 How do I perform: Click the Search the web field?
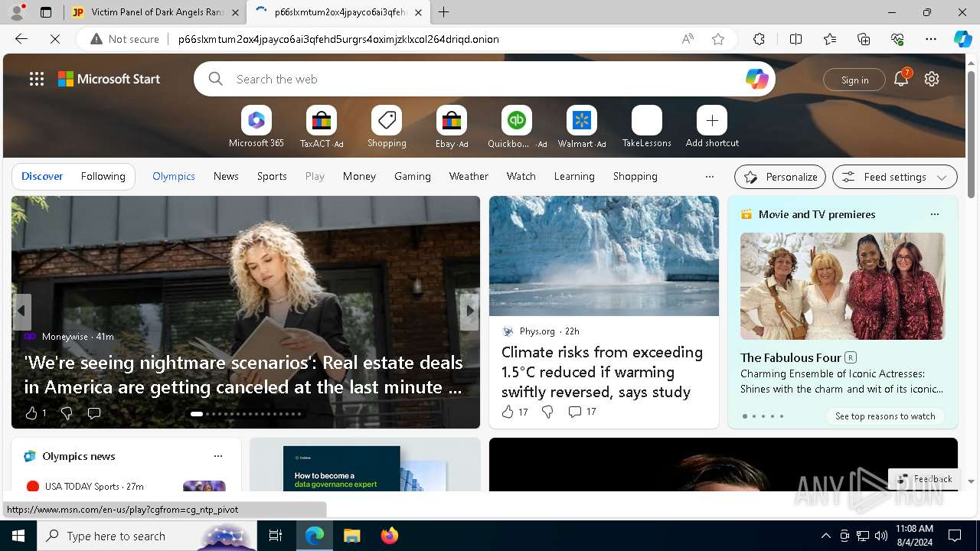pyautogui.click(x=484, y=79)
